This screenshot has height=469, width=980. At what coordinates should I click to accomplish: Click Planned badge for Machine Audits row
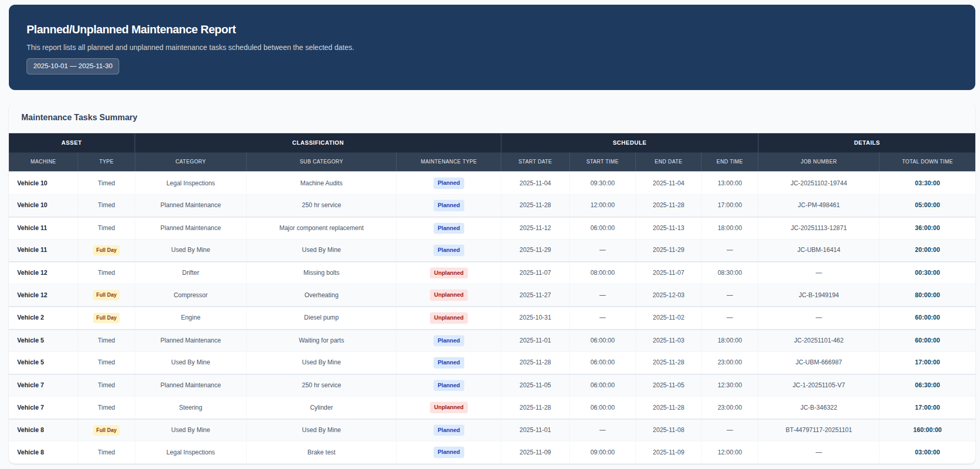click(x=448, y=183)
